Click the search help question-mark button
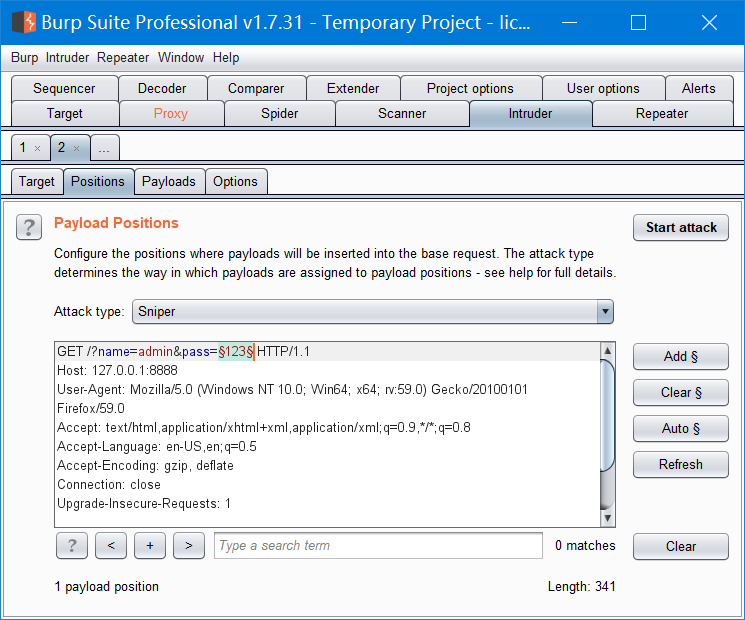The width and height of the screenshot is (745, 620). pyautogui.click(x=72, y=545)
